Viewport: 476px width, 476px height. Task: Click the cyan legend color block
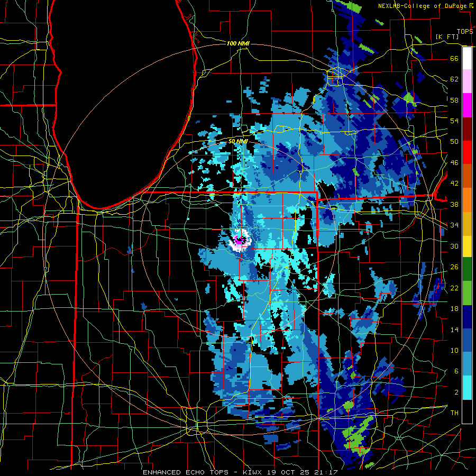[467, 388]
